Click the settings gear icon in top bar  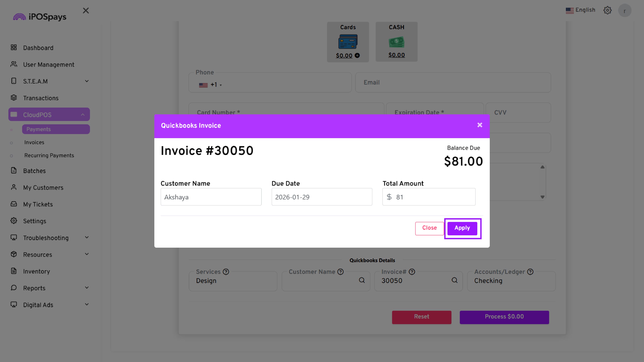607,11
